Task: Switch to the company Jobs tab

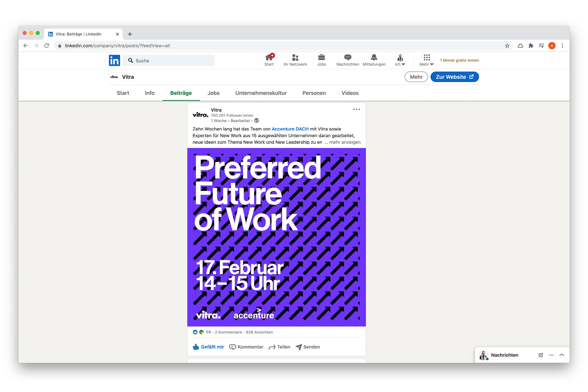Action: pos(213,93)
